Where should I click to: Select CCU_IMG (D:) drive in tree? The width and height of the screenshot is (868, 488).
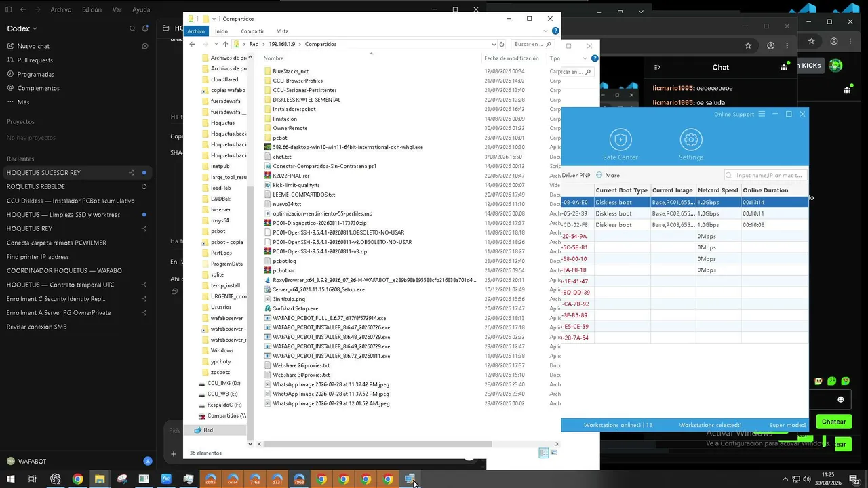pos(223,383)
